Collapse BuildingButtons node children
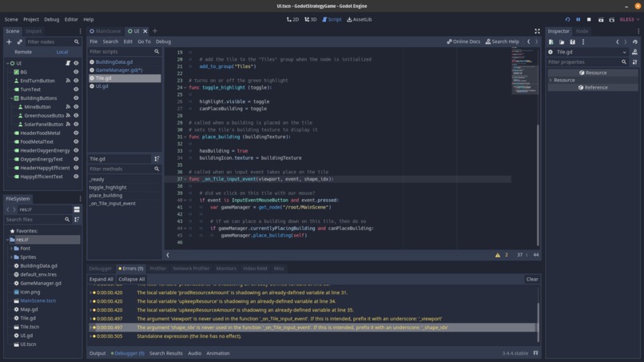The width and height of the screenshot is (644, 362). [x=11, y=98]
